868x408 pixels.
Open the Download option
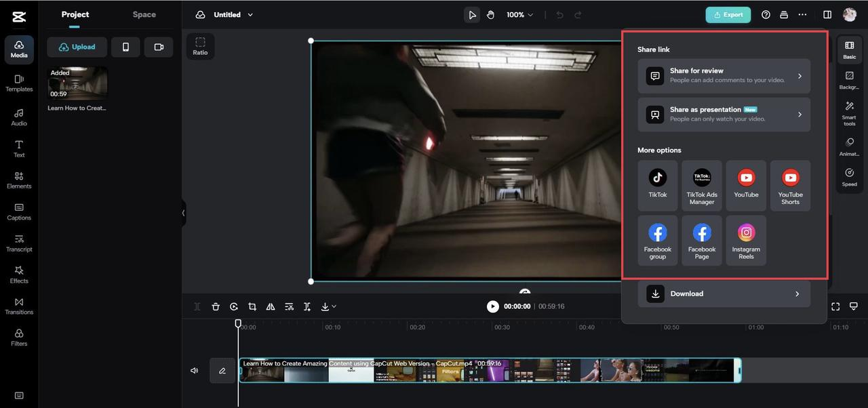[724, 293]
